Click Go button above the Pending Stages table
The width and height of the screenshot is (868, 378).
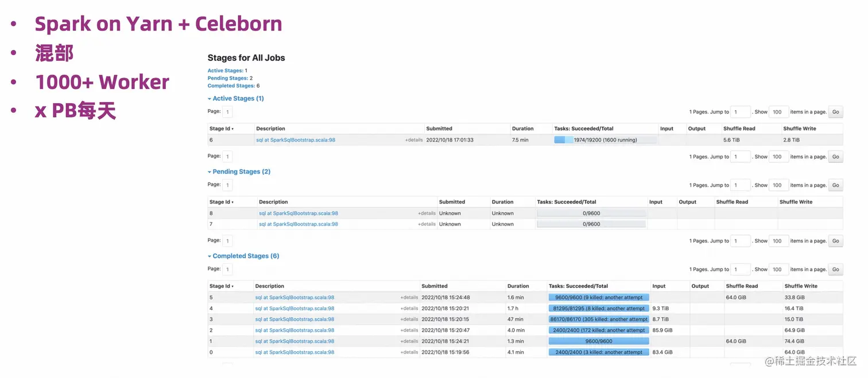tap(835, 185)
